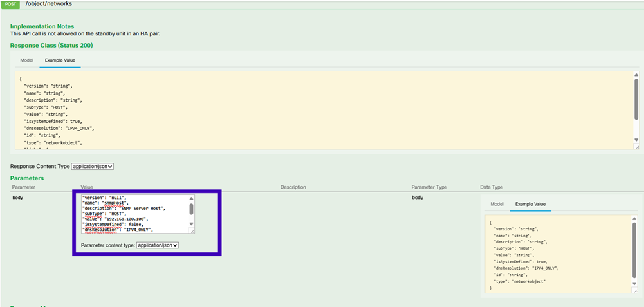Click resize grip of body textarea

click(x=192, y=231)
